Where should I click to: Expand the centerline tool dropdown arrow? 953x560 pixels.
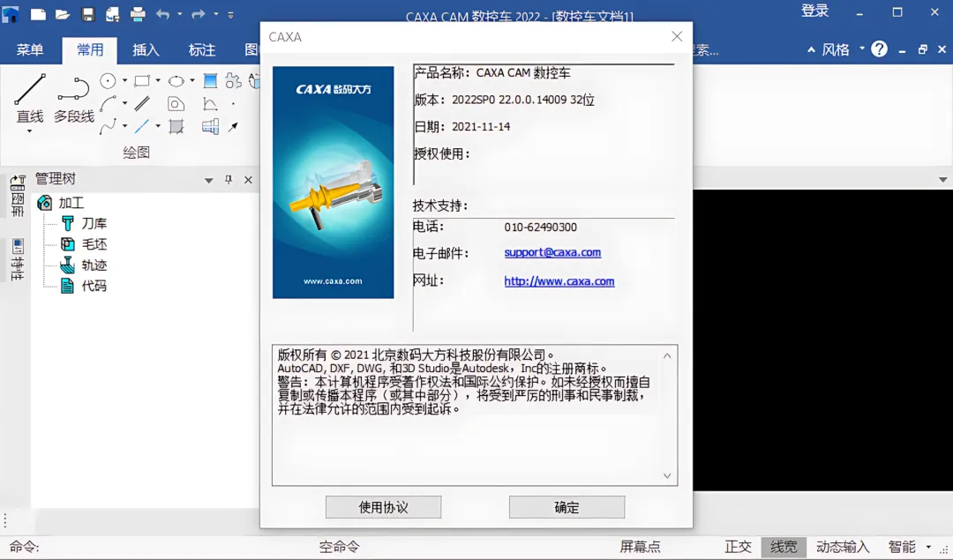tap(158, 126)
